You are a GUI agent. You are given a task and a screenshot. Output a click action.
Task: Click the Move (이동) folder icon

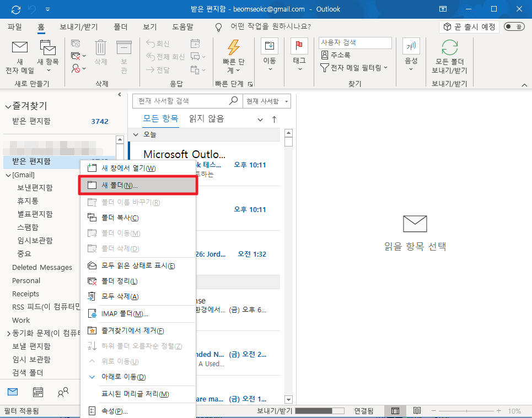270,46
